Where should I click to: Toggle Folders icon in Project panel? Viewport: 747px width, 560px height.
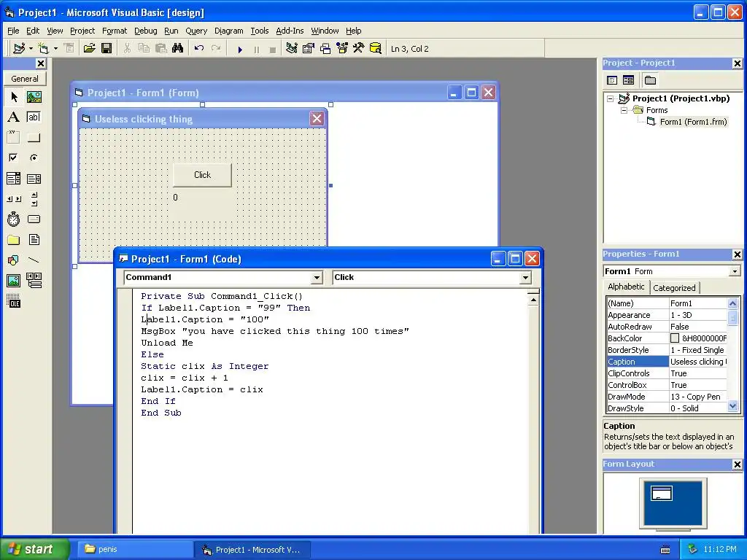650,80
